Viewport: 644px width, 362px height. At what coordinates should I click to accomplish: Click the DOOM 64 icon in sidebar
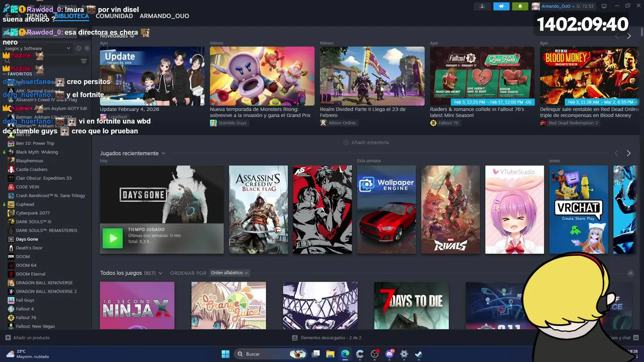pyautogui.click(x=11, y=265)
